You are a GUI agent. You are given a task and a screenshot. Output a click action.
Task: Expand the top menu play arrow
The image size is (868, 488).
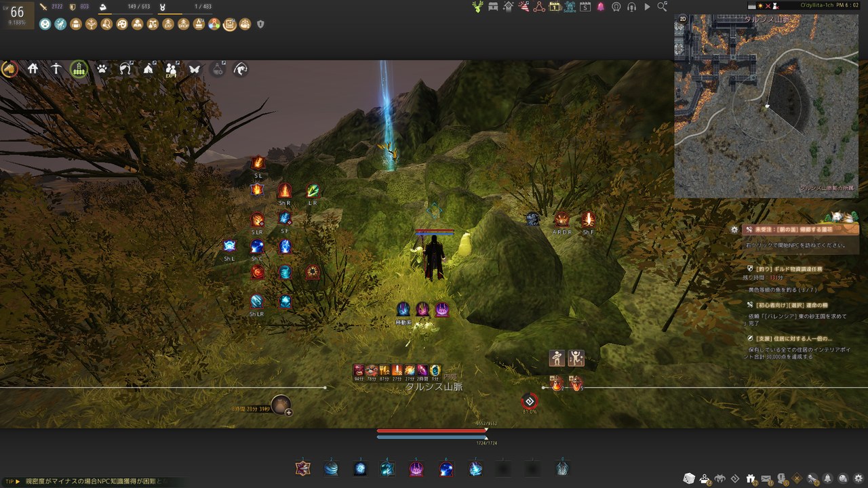[647, 7]
